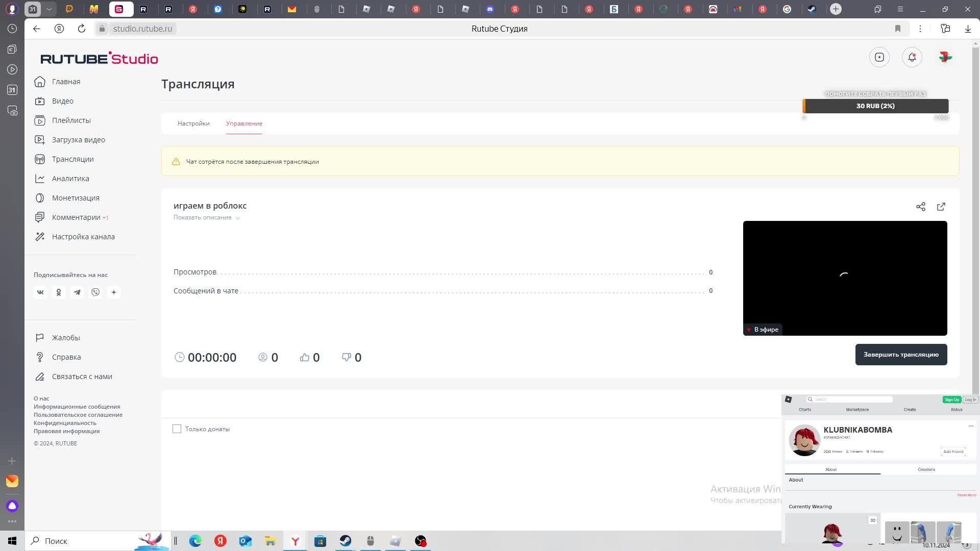Click the VK social icon
The height and width of the screenshot is (551, 980).
(x=40, y=292)
